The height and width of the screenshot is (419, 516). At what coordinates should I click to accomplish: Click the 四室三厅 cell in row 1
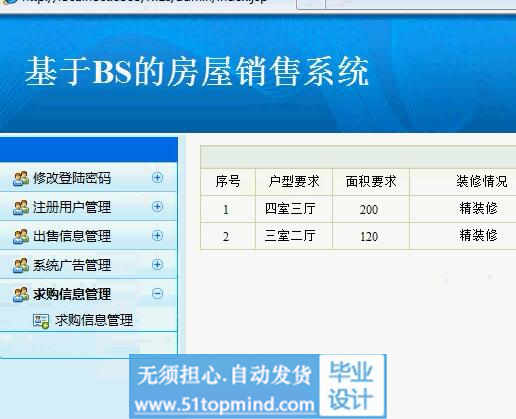[x=290, y=209]
